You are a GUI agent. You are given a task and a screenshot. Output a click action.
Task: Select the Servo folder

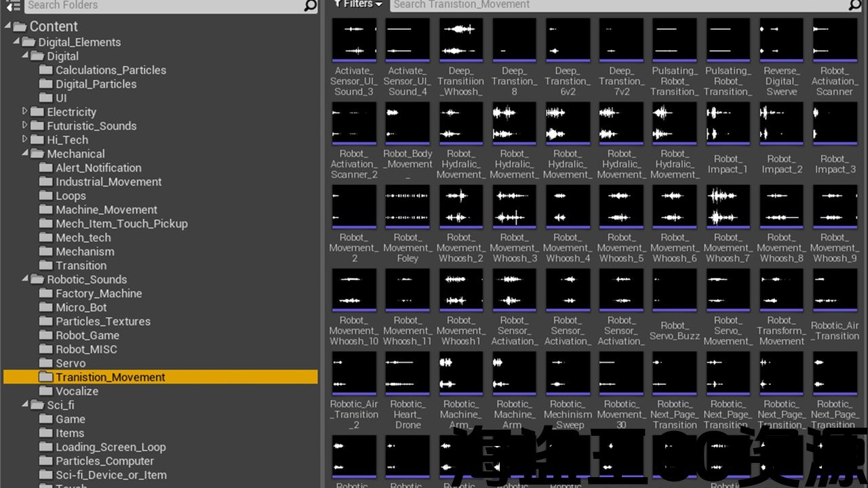[70, 363]
